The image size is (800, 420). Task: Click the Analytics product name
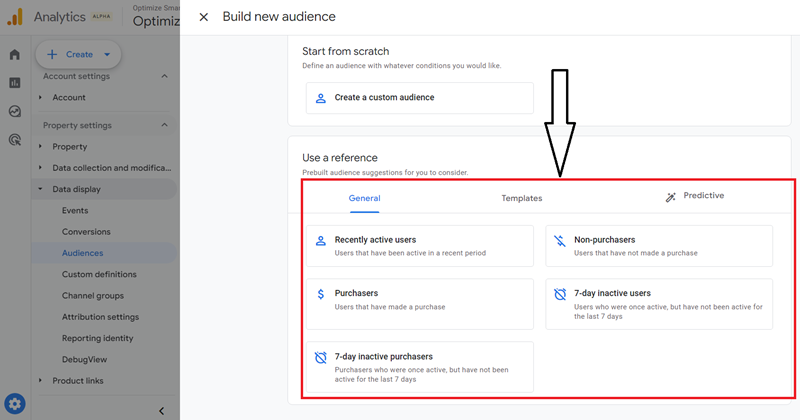pyautogui.click(x=60, y=17)
